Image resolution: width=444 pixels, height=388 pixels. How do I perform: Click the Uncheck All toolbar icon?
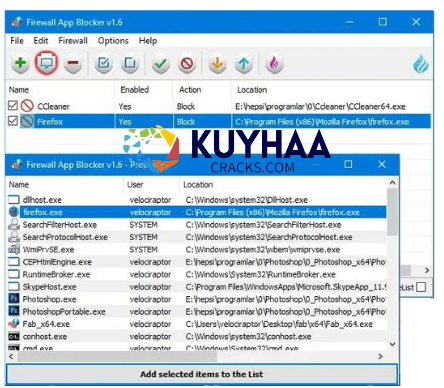click(x=130, y=63)
